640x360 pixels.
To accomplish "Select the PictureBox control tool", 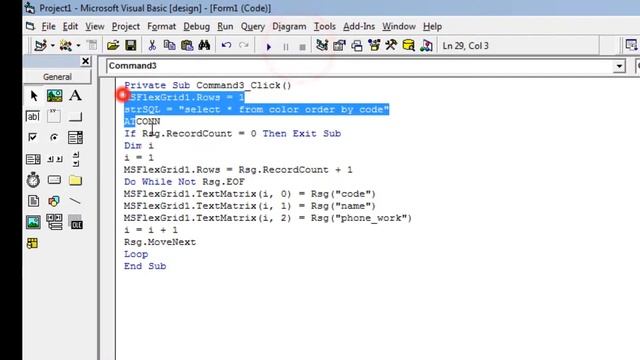I will coord(54,96).
